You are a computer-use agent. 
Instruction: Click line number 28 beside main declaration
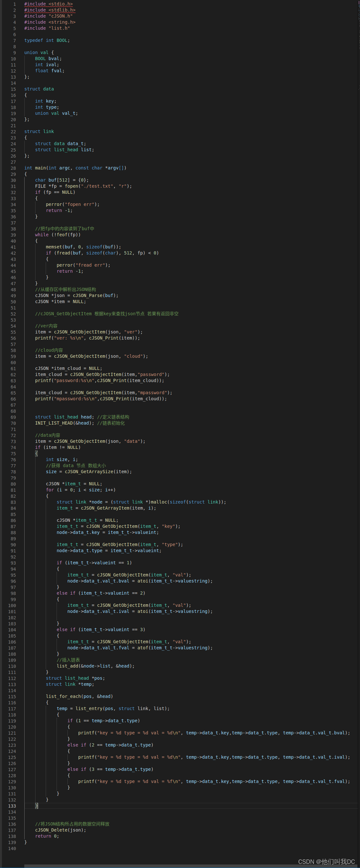coord(13,168)
